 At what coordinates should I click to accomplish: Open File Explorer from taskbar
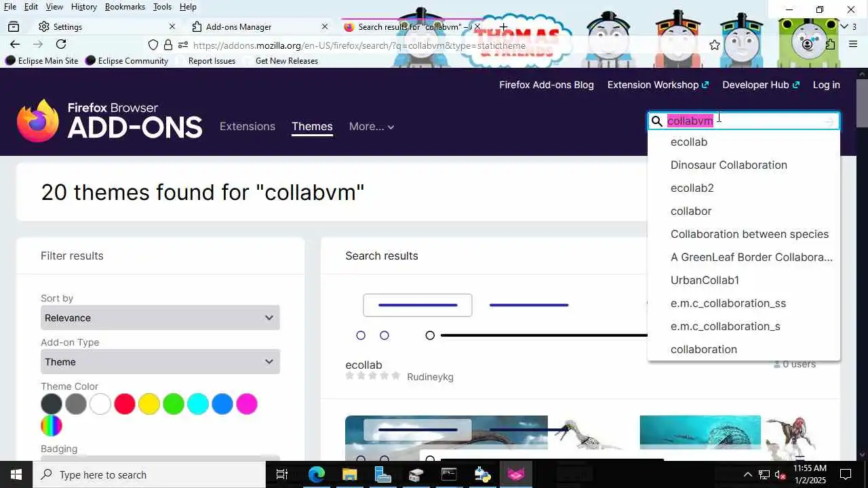tap(349, 474)
